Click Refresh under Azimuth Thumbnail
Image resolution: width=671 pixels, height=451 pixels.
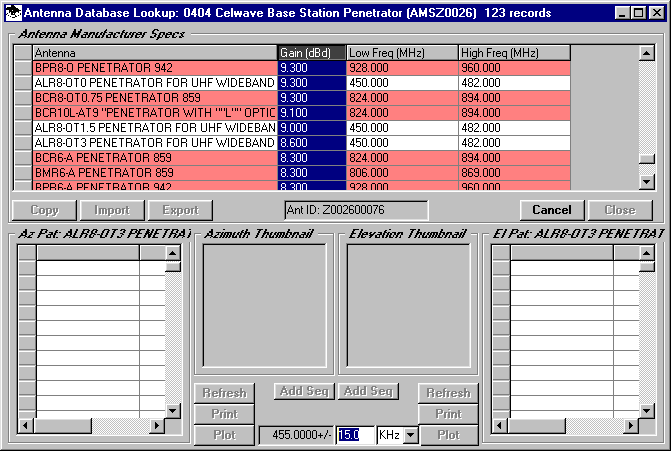[x=224, y=393]
